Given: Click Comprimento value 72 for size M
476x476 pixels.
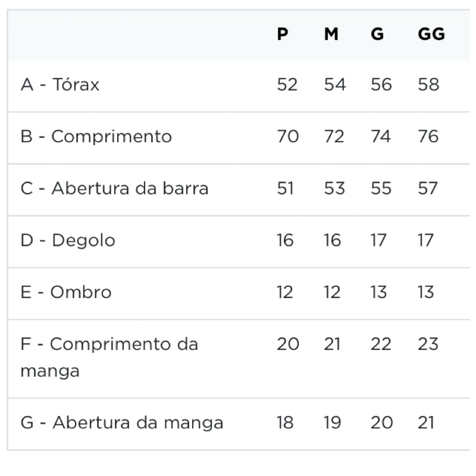Looking at the screenshot, I should pos(334,136).
